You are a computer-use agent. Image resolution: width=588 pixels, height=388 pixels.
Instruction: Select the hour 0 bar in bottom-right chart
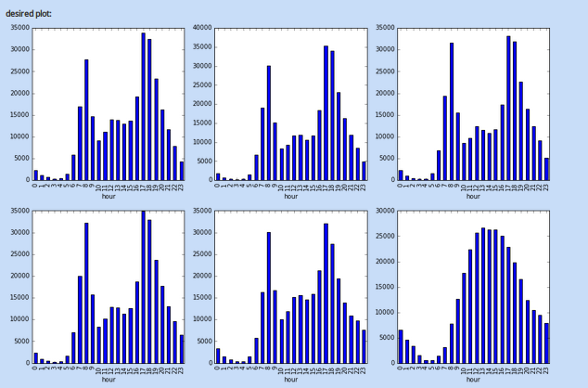coord(400,347)
